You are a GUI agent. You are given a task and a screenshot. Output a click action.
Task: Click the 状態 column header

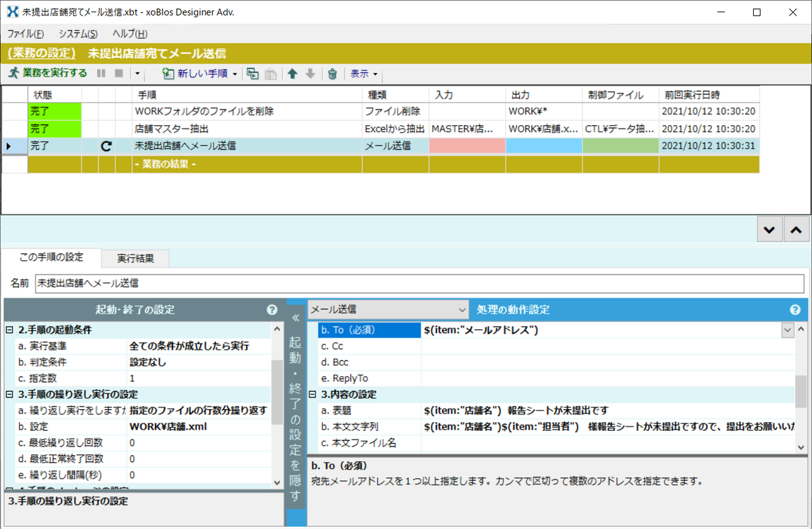point(54,95)
